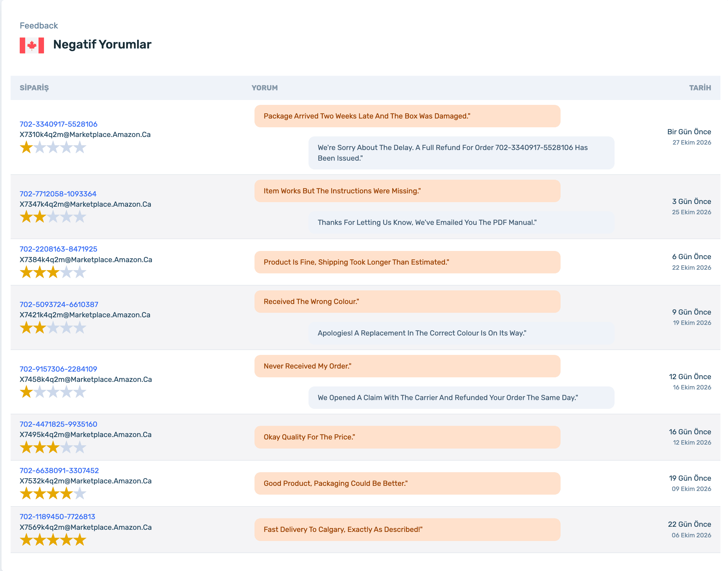Click the YORUM column header
Image resolution: width=728 pixels, height=571 pixels.
(265, 88)
